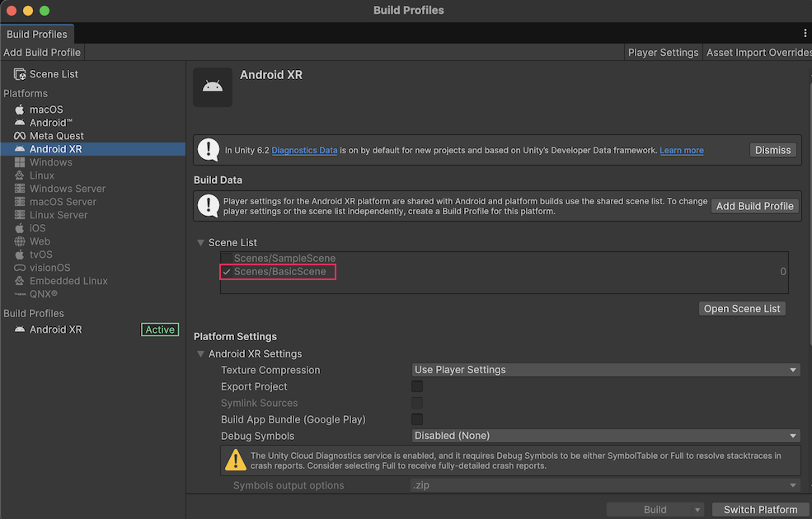Image resolution: width=812 pixels, height=519 pixels.
Task: Open the Add Build Profile menu
Action: (42, 52)
